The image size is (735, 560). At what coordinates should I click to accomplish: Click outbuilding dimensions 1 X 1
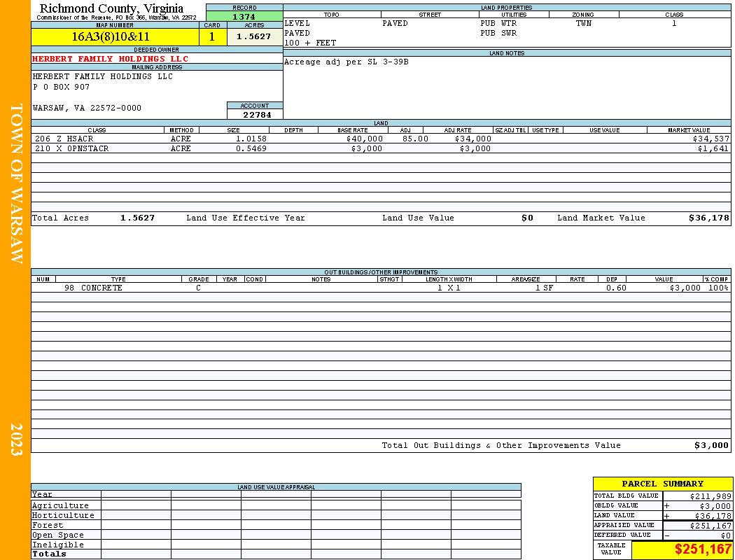coord(449,288)
